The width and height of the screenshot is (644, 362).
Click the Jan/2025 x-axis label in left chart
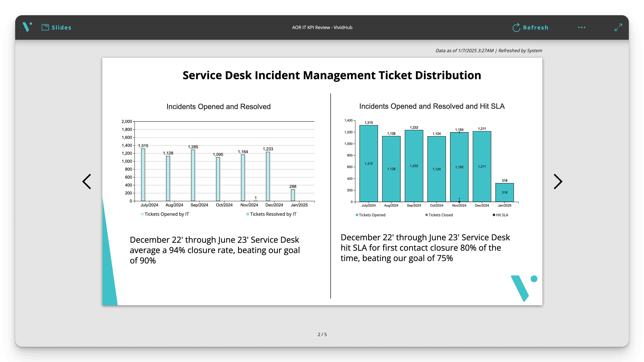click(299, 205)
